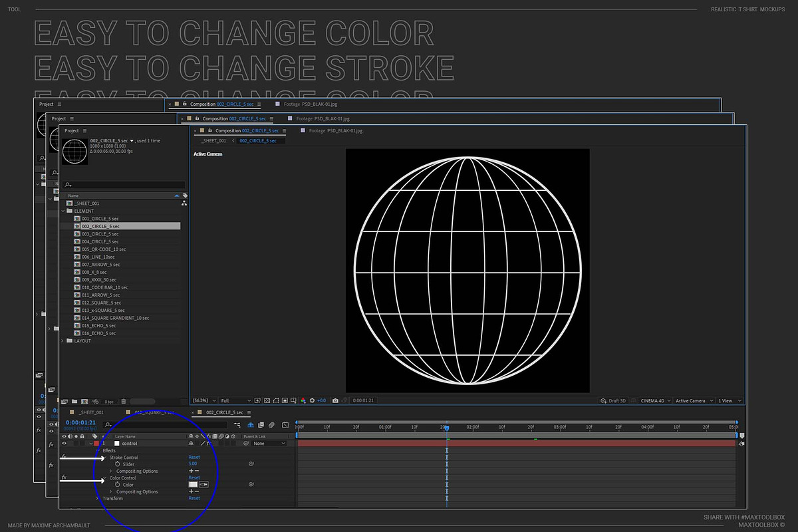
Task: Click the show channel RGB icon
Action: click(303, 401)
